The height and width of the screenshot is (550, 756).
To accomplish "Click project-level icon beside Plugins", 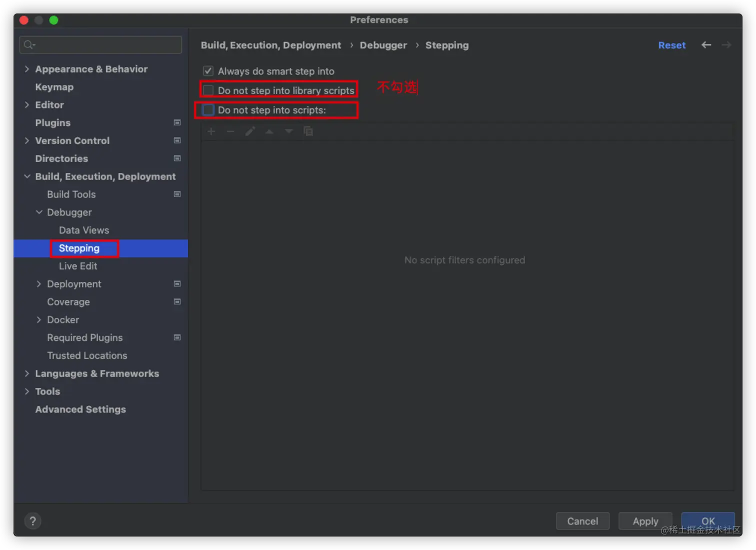I will (177, 123).
